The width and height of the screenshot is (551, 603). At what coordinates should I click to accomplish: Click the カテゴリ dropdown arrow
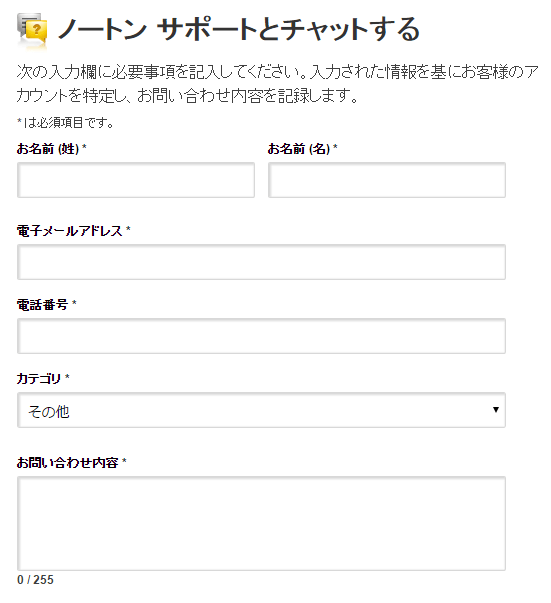(496, 410)
